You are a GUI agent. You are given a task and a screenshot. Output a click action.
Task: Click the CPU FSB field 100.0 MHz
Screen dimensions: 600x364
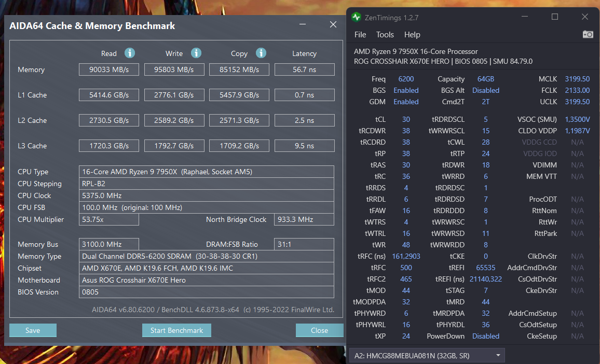(207, 207)
